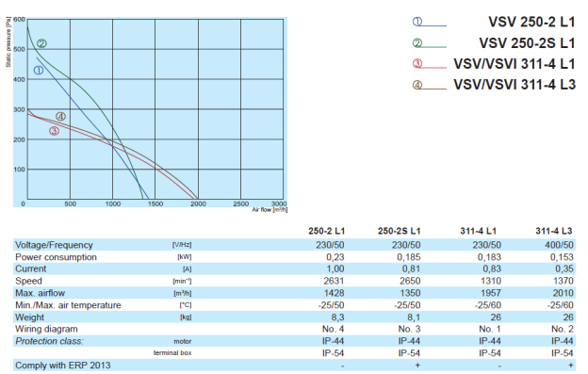
Task: Select legend icon 4 beside VSV/VSVI 311-4 L3
Action: (x=417, y=85)
